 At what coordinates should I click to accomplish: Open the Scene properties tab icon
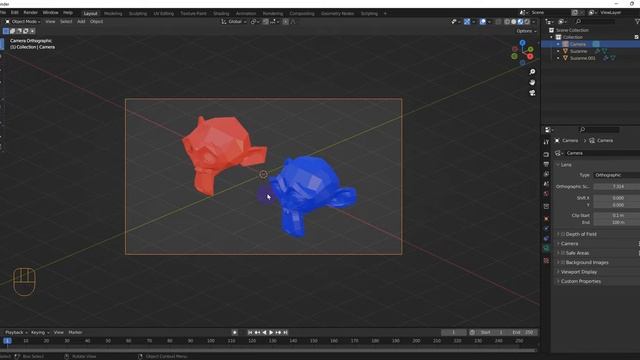point(547,184)
